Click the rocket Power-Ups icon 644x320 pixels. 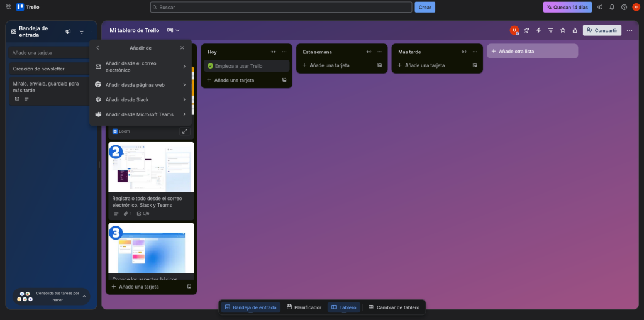tap(526, 30)
